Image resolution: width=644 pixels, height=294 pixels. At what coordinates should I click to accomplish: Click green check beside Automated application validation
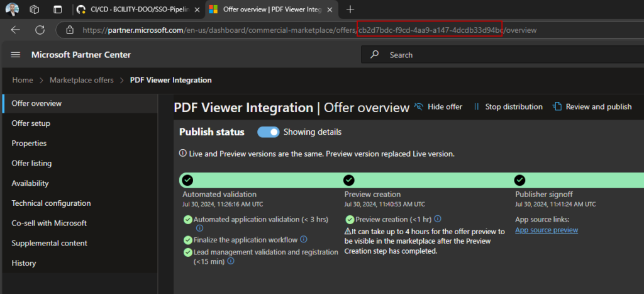click(187, 220)
